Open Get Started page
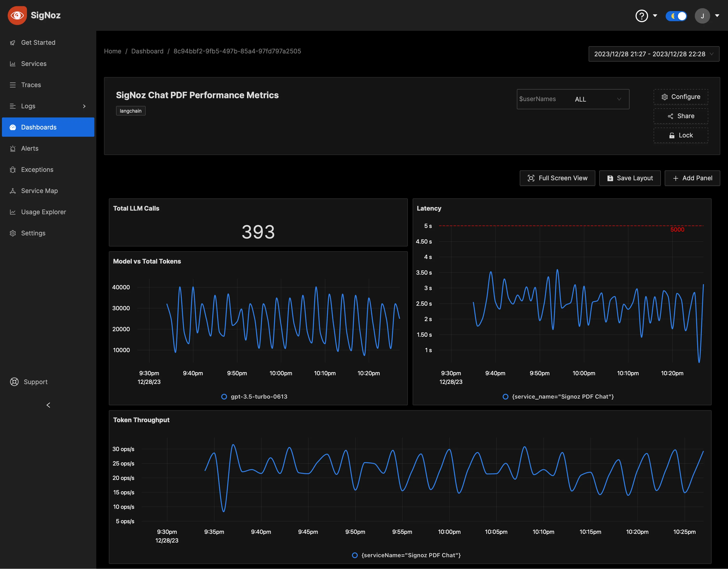The width and height of the screenshot is (728, 569). tap(48, 43)
